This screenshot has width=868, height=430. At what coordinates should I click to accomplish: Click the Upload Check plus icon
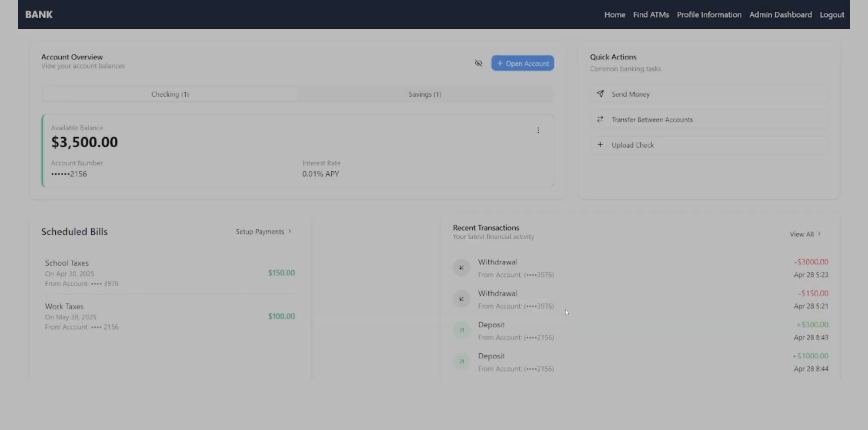click(x=600, y=145)
